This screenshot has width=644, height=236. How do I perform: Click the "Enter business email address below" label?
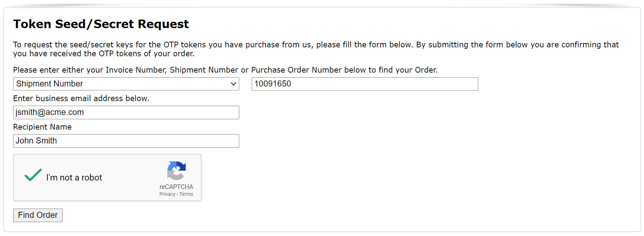click(81, 99)
